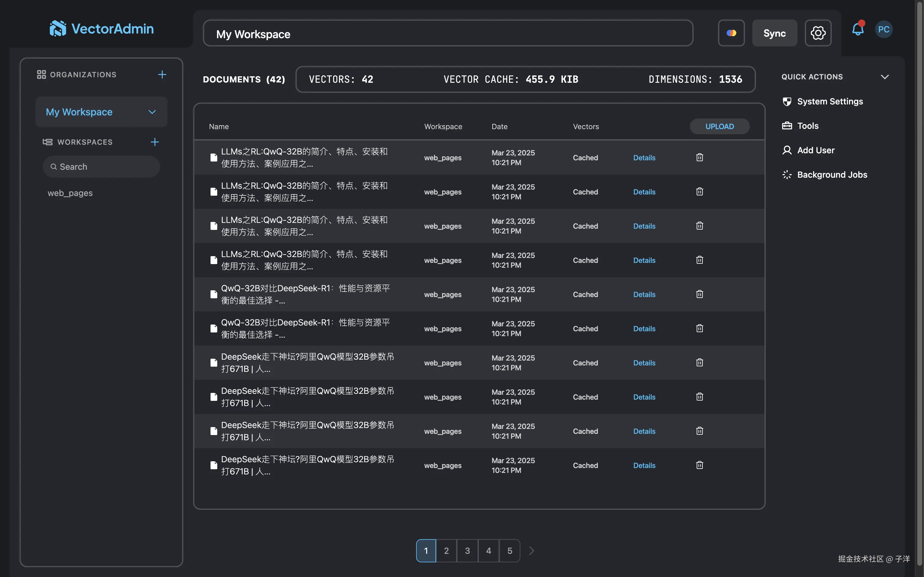Expand the My Workspace organization dropdown
Viewport: 924px width, 577px height.
click(x=152, y=112)
